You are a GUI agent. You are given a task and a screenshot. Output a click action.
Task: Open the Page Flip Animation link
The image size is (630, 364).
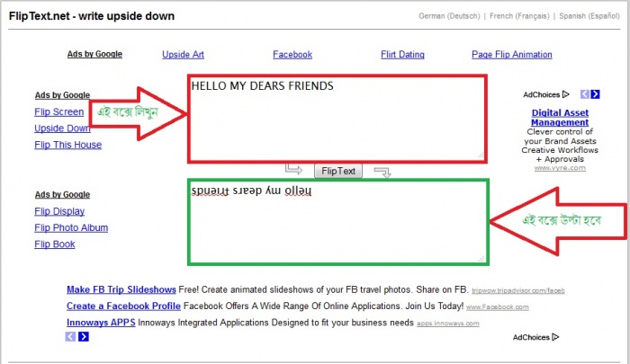coord(512,55)
